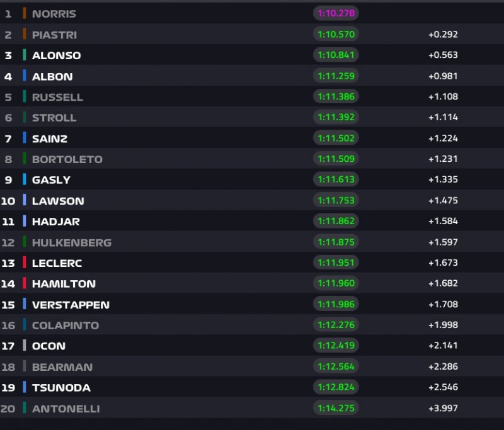Viewport: 504px width, 430px height.
Task: Click the +3.997 gap for Antonelli
Action: 442,408
